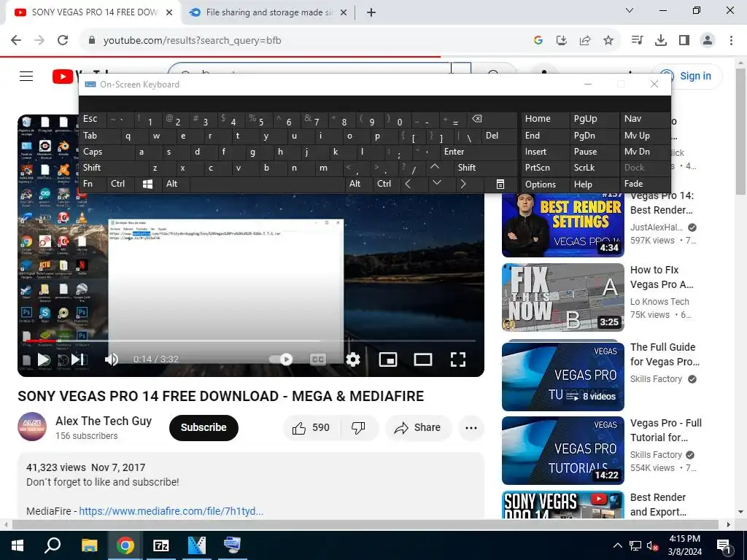Mute the video player volume
This screenshot has width=747, height=560.
[x=112, y=359]
